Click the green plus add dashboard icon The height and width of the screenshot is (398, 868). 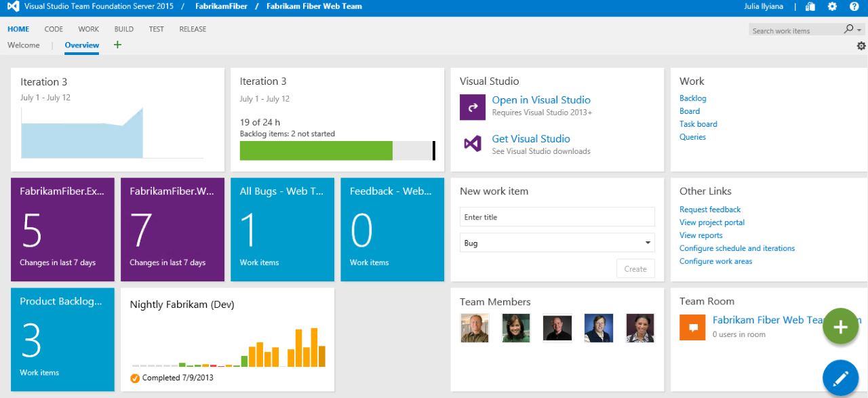117,45
